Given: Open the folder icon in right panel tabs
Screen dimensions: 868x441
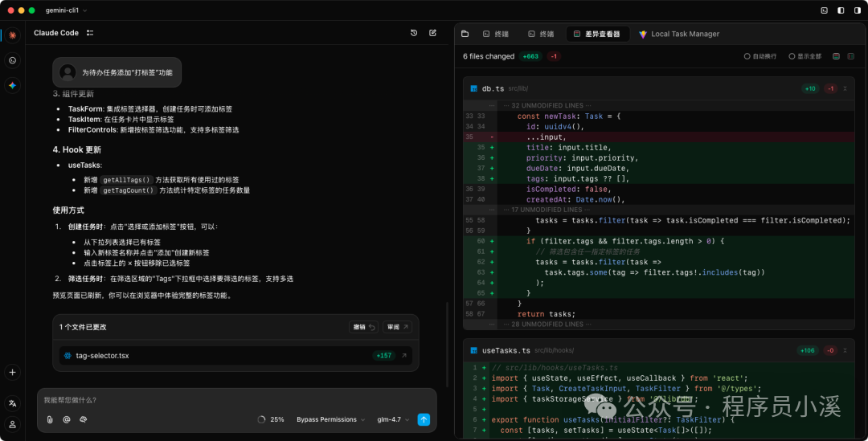Looking at the screenshot, I should (465, 34).
